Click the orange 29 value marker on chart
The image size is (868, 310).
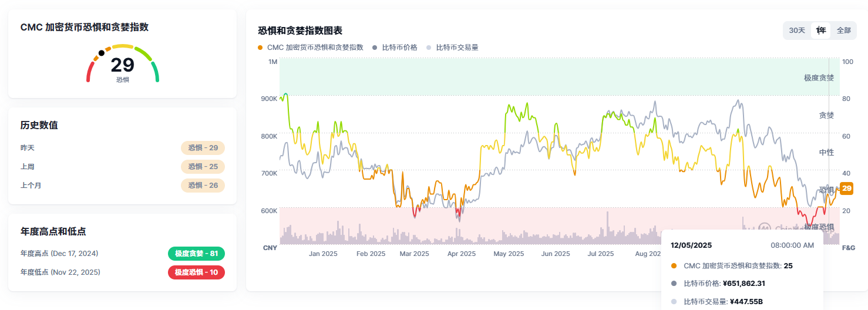click(x=846, y=188)
